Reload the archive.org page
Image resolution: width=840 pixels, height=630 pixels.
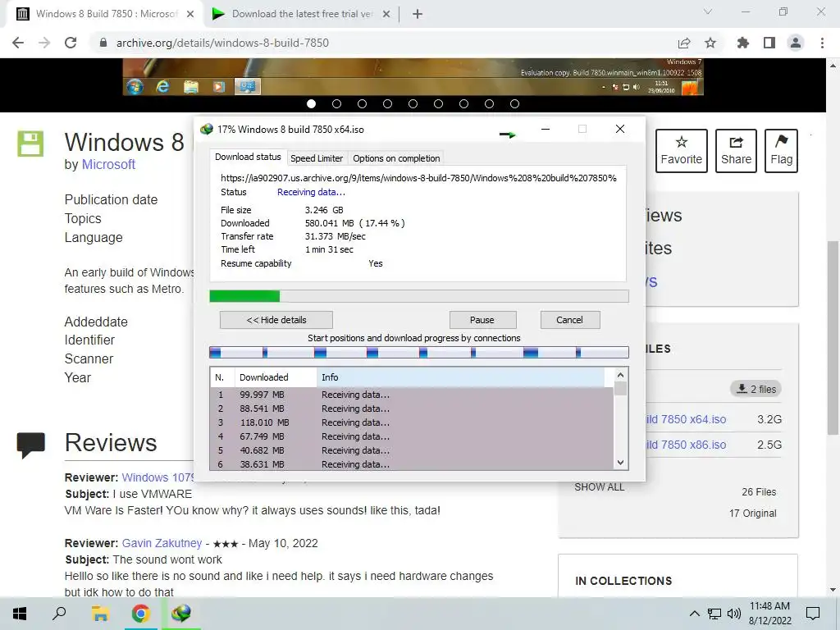click(71, 43)
